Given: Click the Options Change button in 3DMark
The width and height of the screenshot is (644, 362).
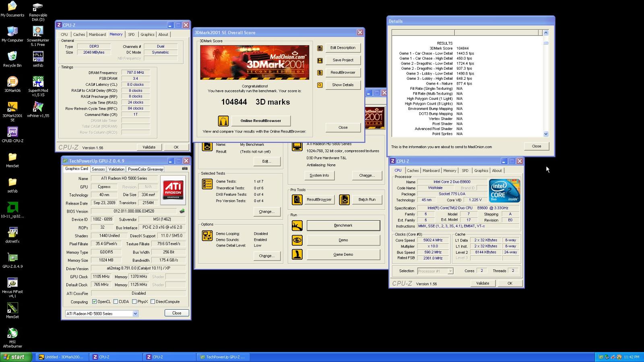Looking at the screenshot, I should (267, 256).
